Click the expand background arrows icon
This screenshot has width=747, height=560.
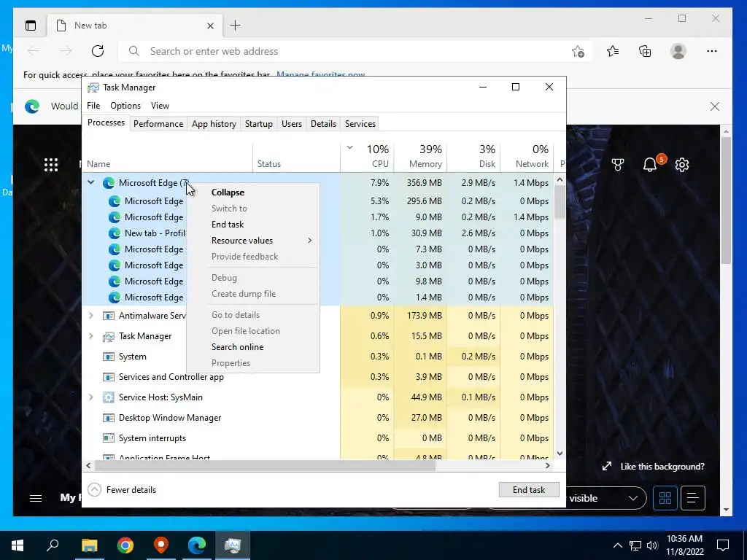pyautogui.click(x=606, y=466)
